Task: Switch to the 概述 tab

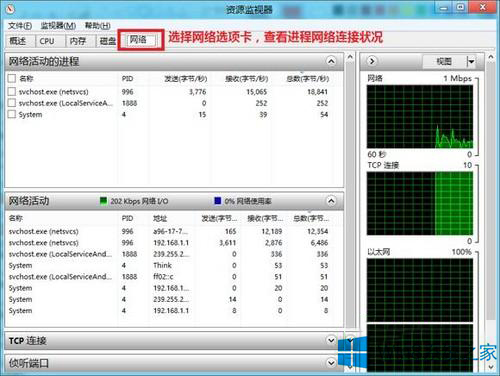Action: (19, 41)
